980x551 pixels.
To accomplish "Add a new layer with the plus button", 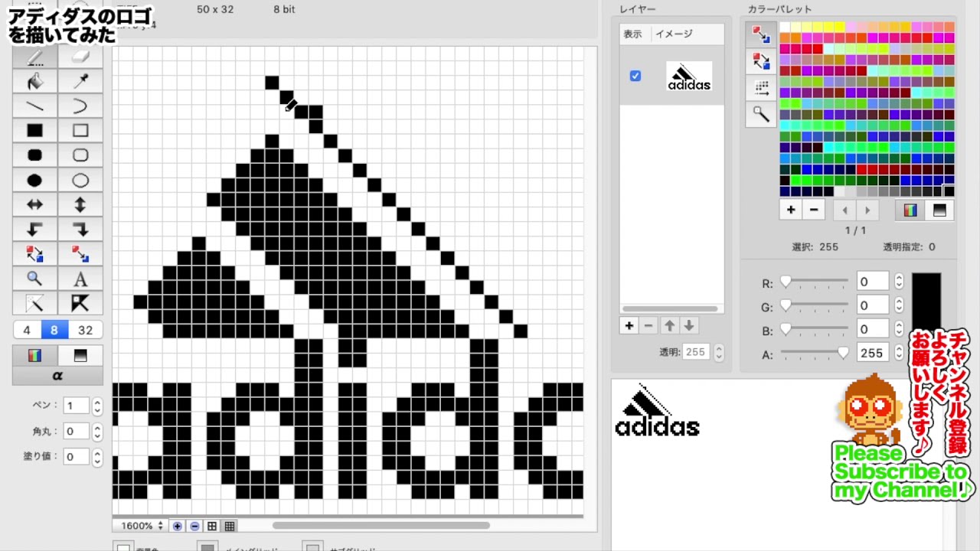I will click(629, 326).
